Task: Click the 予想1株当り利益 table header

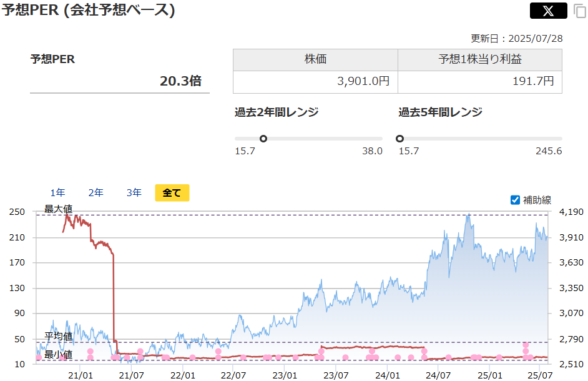Action: (x=480, y=60)
